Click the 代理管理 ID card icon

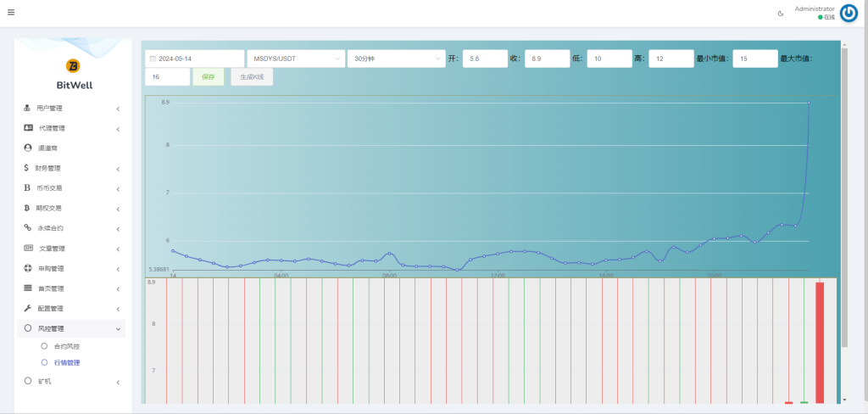click(x=28, y=128)
